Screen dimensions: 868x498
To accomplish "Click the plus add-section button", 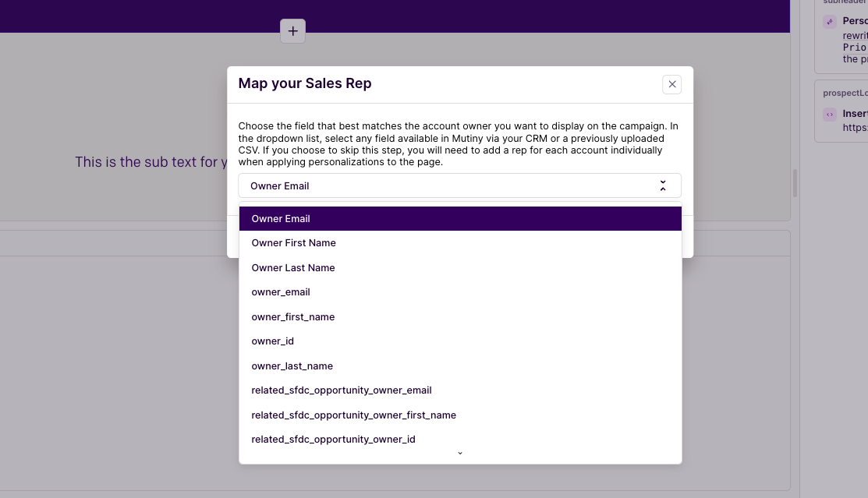I will click(x=292, y=31).
